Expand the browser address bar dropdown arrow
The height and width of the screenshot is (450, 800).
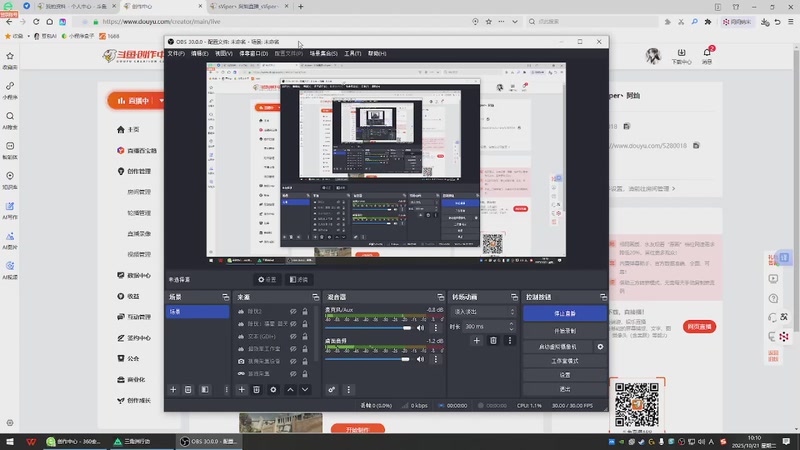pyautogui.click(x=515, y=21)
